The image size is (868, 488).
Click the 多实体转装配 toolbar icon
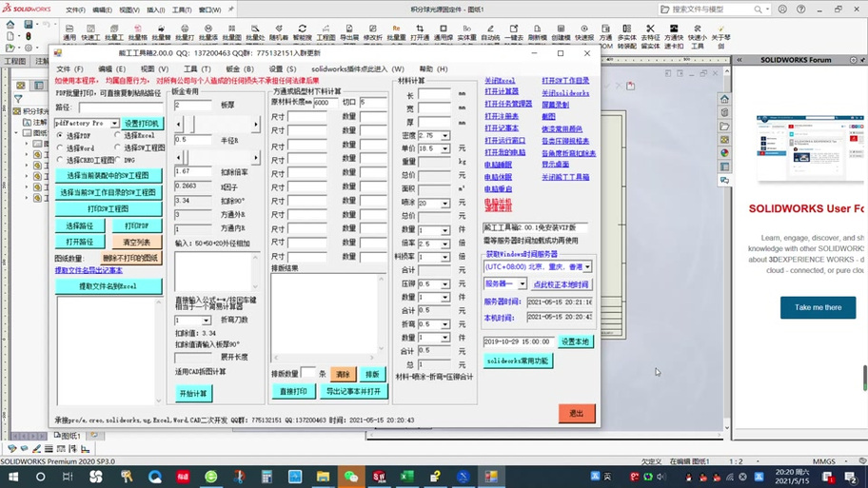coord(626,36)
